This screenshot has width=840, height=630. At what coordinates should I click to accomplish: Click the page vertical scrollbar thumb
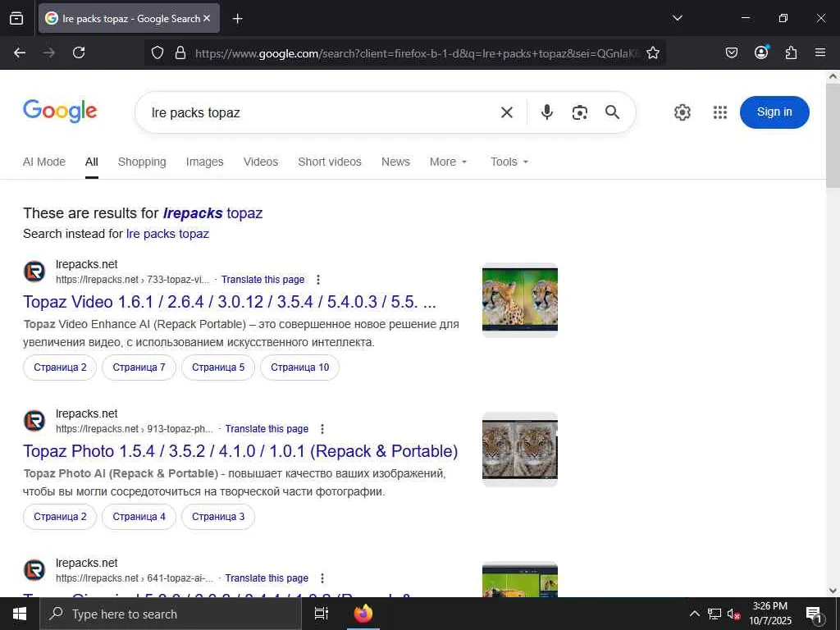click(833, 135)
